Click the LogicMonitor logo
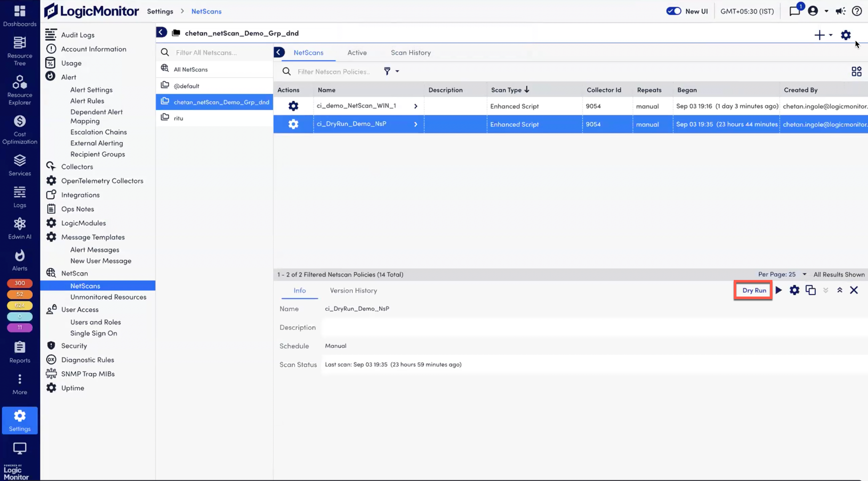 point(91,11)
